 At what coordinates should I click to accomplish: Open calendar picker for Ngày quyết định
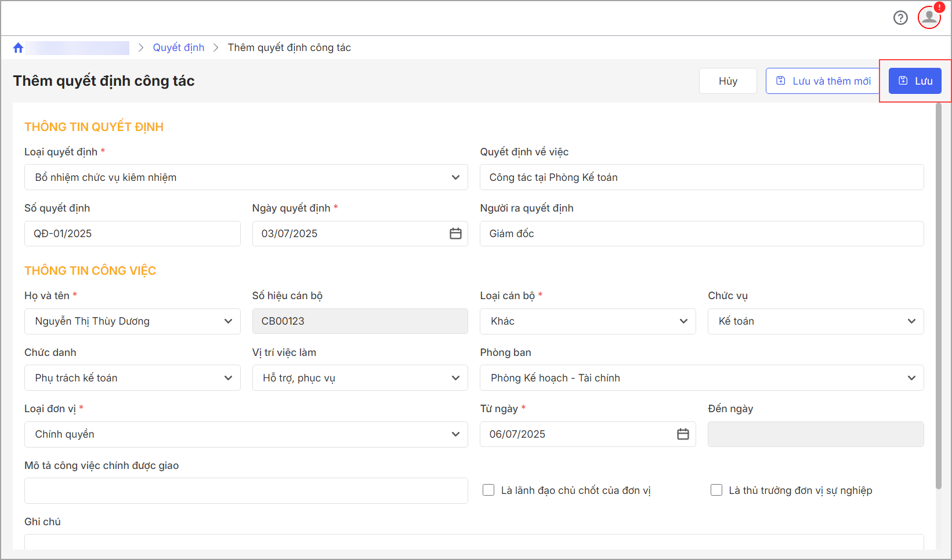point(455,234)
